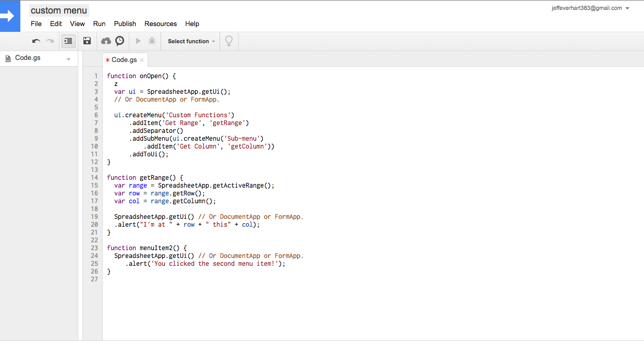Image resolution: width=644 pixels, height=345 pixels.
Task: Click the lightbulb hint icon
Action: point(228,41)
